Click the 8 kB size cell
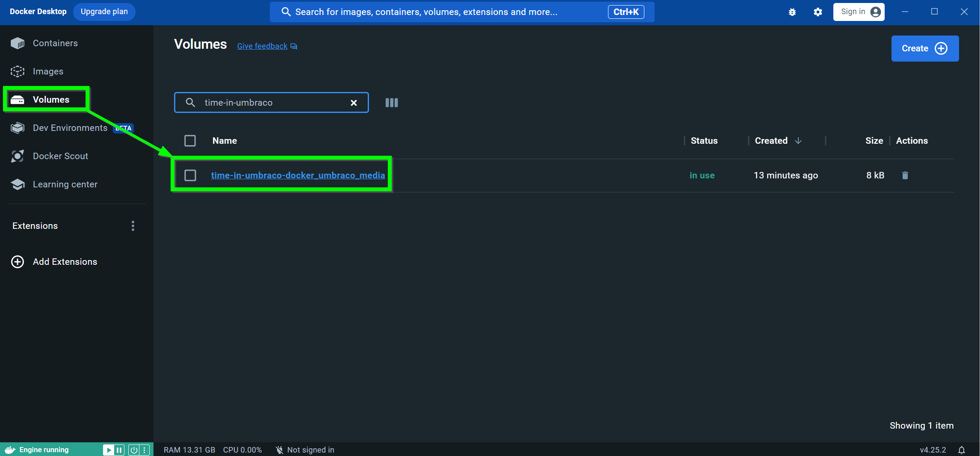Viewport: 980px width, 456px height. click(875, 175)
